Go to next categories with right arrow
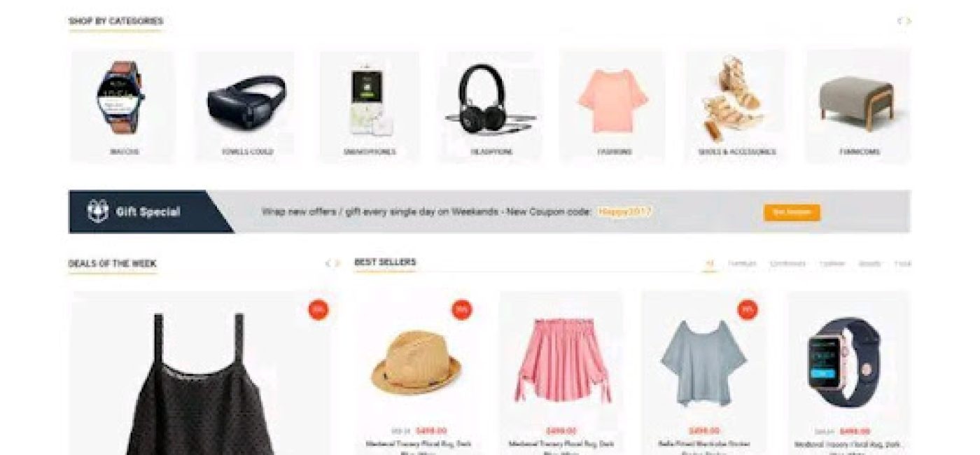 tap(909, 21)
